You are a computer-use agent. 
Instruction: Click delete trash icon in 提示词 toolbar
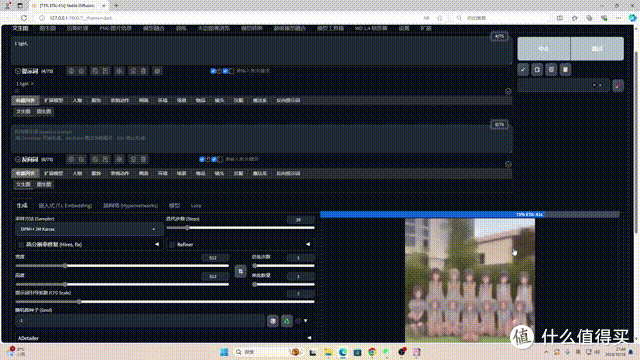click(143, 71)
